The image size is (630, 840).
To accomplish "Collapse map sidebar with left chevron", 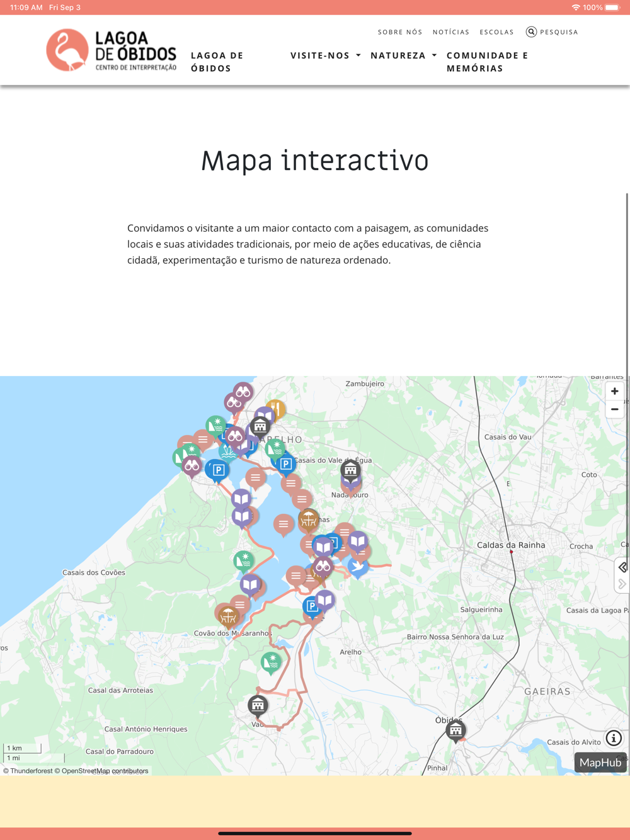I will [622, 567].
